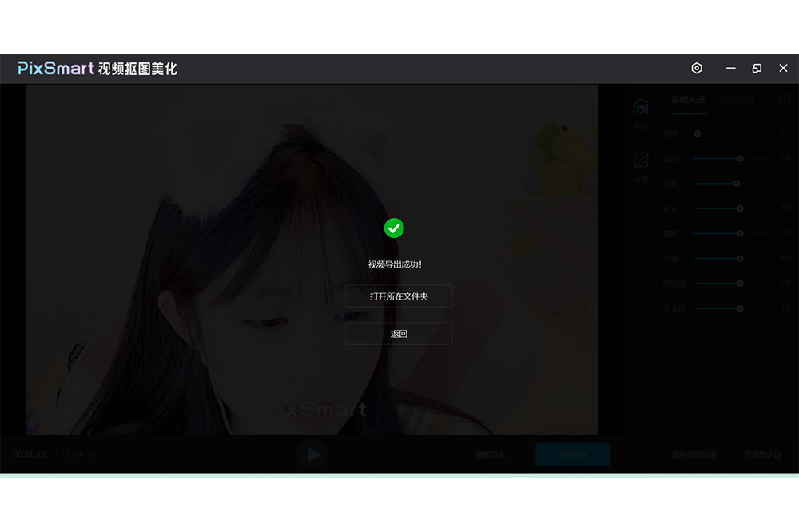Screen dimensions: 799x532
Task: Click the green success checkmark icon
Action: 394,228
